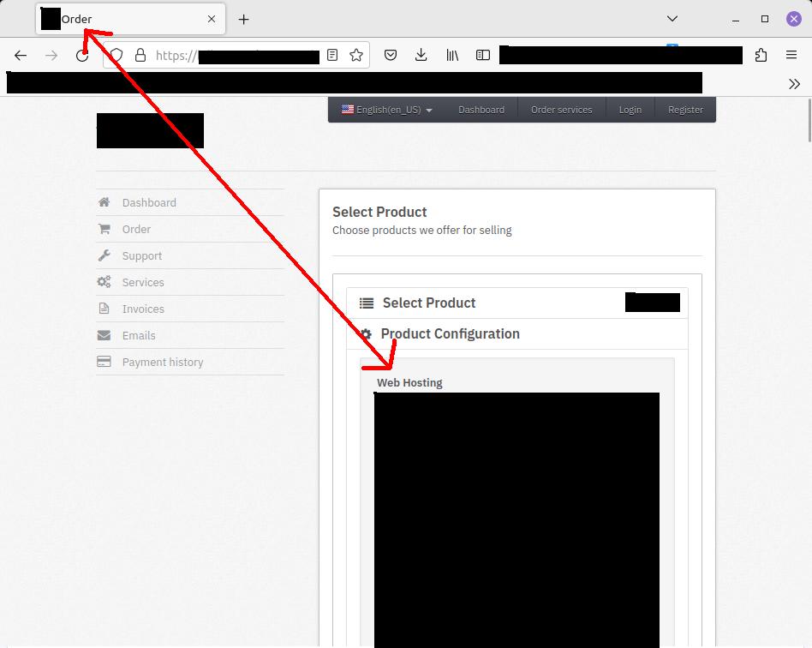Click the Dashboard home icon in the sidebar
This screenshot has height=648, width=812.
click(x=103, y=202)
